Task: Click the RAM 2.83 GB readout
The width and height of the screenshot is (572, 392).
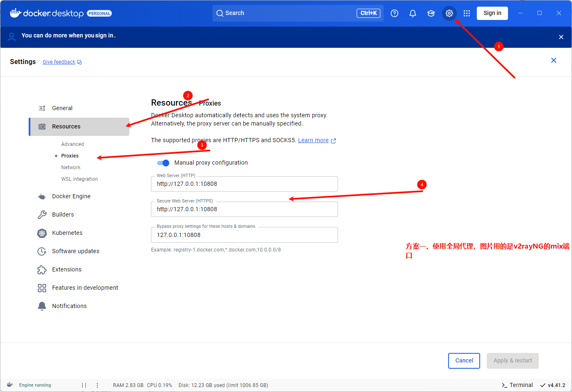Action: click(128, 385)
